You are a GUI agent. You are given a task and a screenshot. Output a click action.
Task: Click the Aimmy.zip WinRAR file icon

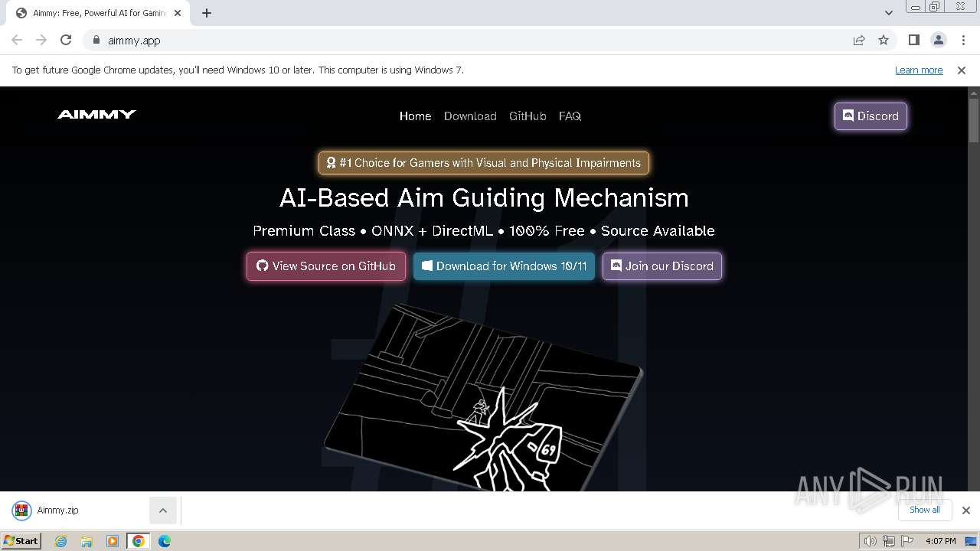coord(21,510)
